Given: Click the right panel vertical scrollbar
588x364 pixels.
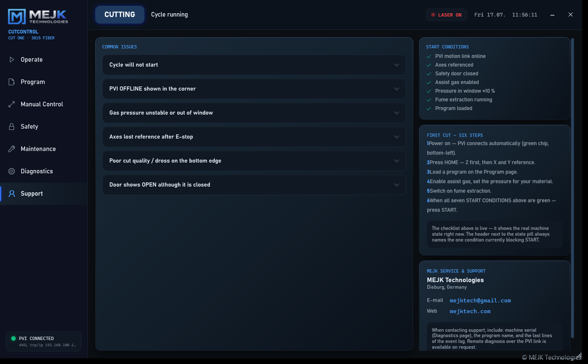Looking at the screenshot, I should (x=572, y=188).
